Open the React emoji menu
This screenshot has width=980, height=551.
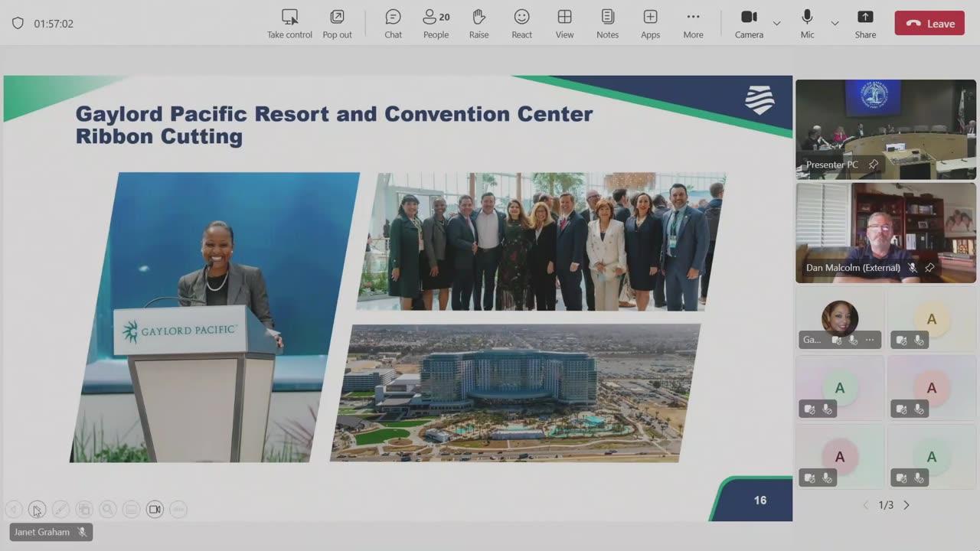point(521,24)
